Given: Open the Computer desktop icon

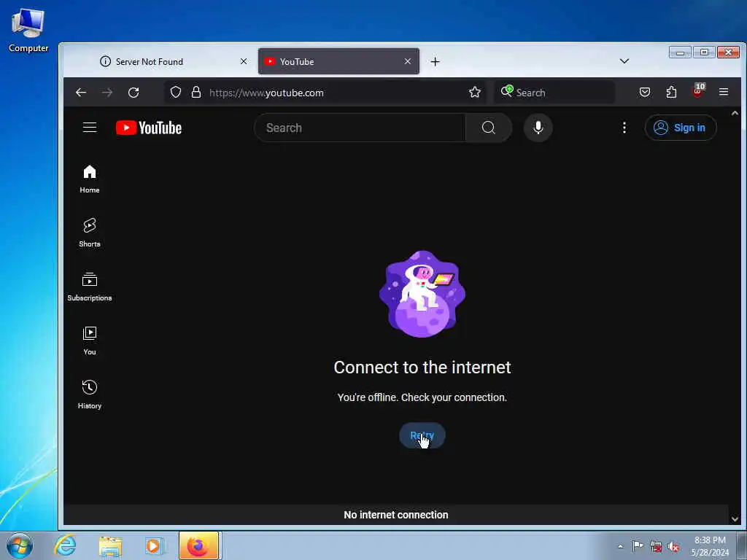Looking at the screenshot, I should click(28, 31).
